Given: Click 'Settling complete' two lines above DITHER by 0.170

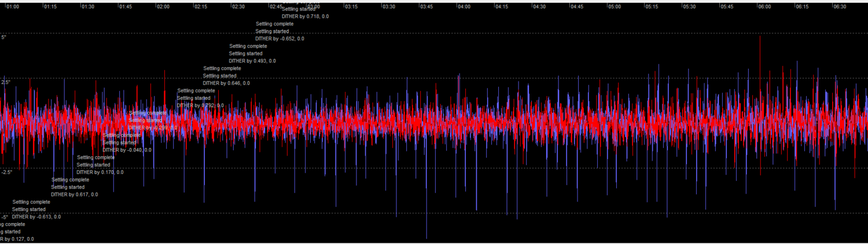Looking at the screenshot, I should 95,157.
